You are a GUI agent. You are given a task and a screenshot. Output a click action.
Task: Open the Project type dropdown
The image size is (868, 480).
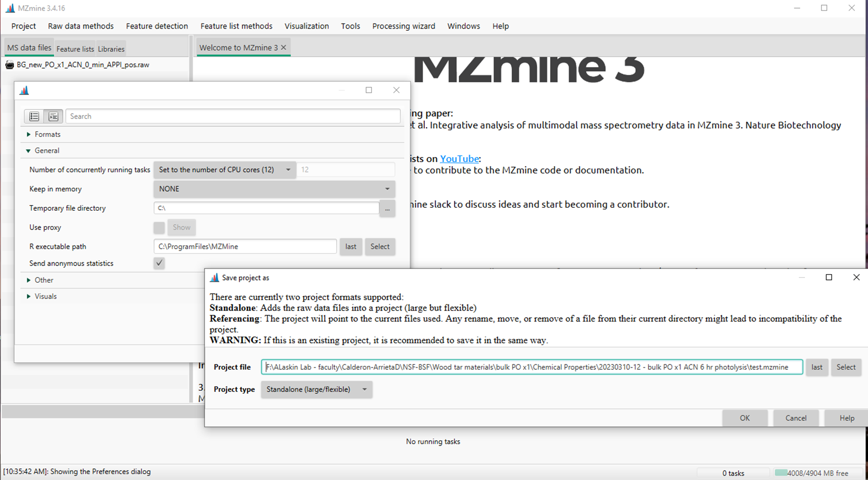click(365, 389)
